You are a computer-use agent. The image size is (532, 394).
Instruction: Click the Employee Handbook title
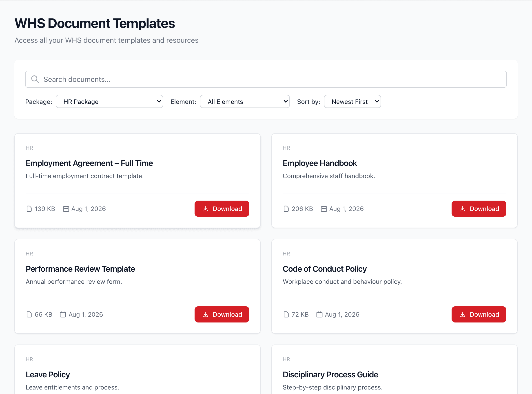320,163
